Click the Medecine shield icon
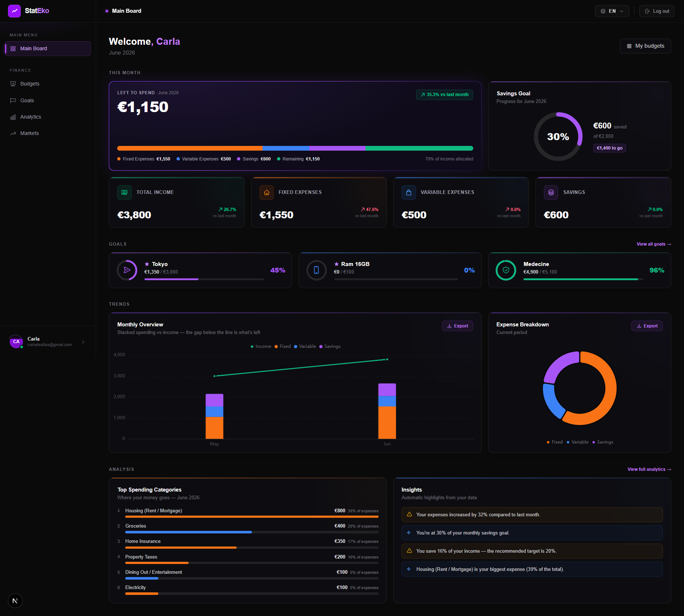 (x=506, y=270)
